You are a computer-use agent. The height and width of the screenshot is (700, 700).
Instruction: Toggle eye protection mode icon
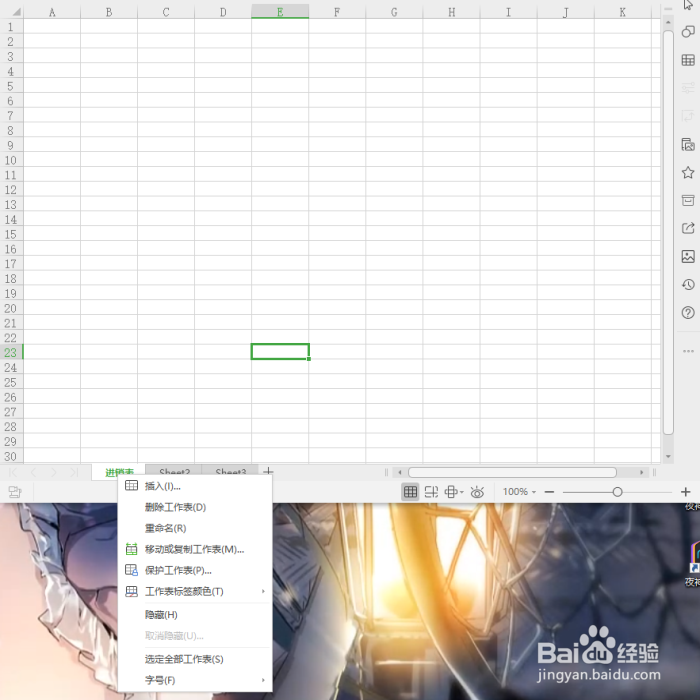pyautogui.click(x=477, y=492)
